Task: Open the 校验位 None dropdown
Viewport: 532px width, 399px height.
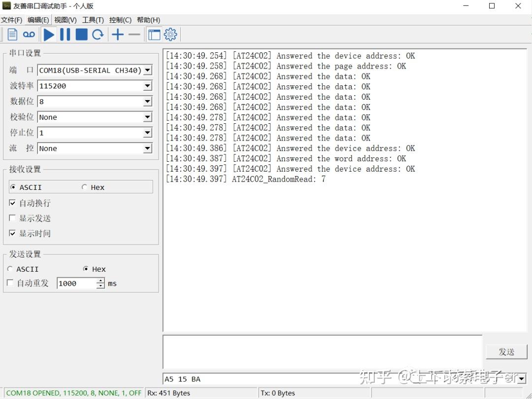Action: pos(146,117)
